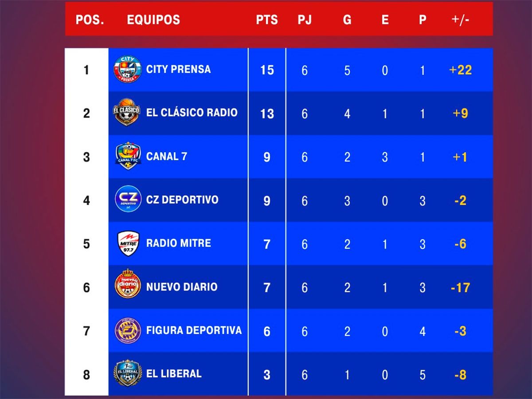532x399 pixels.
Task: Click the +/- goal difference header
Action: [460, 20]
